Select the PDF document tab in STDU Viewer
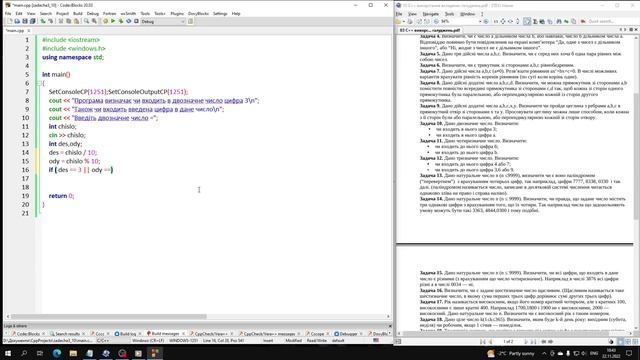 click(429, 30)
